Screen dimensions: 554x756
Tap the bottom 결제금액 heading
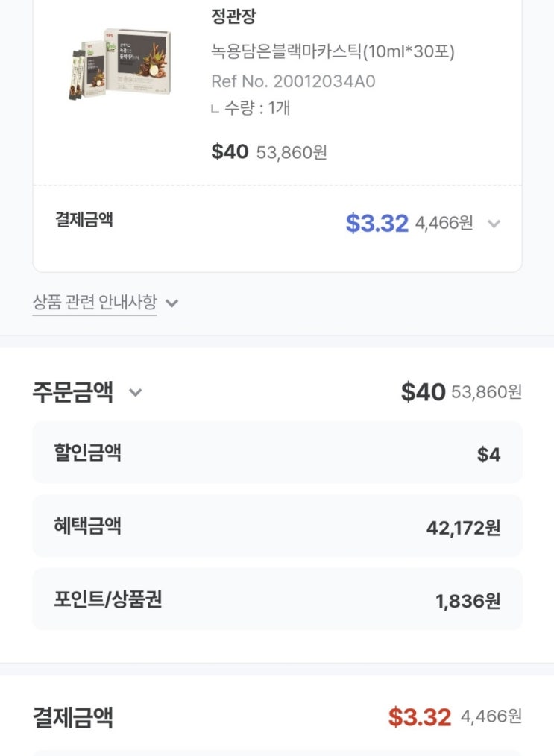click(73, 718)
